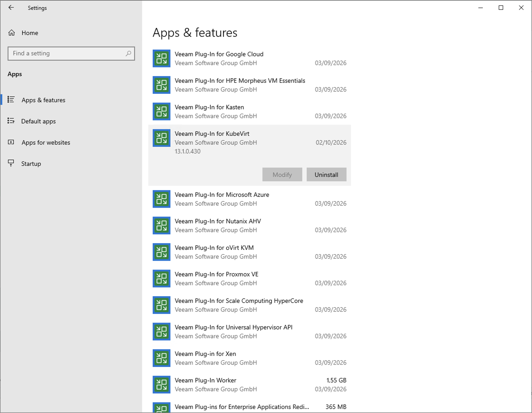Click the 02/10/2026 install date
The height and width of the screenshot is (413, 532).
tap(331, 142)
